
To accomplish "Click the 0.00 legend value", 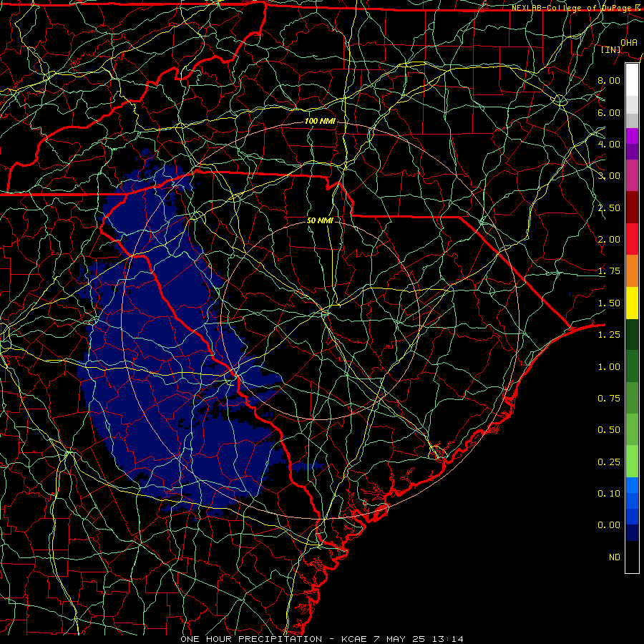I will (609, 525).
